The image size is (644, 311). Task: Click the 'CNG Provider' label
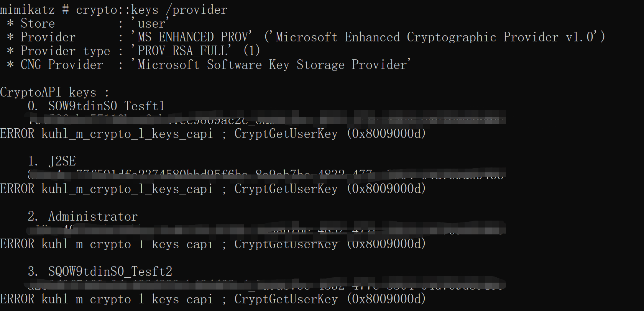pyautogui.click(x=62, y=65)
